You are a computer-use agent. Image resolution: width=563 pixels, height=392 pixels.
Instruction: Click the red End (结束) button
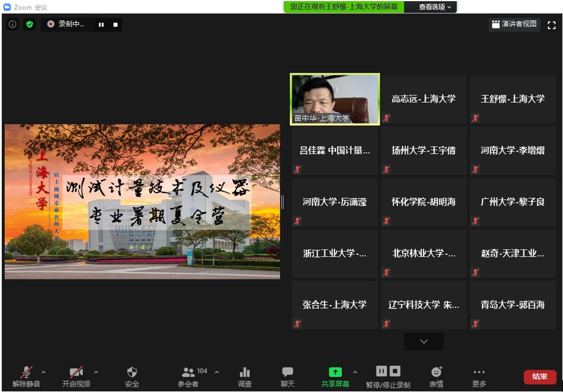(540, 377)
